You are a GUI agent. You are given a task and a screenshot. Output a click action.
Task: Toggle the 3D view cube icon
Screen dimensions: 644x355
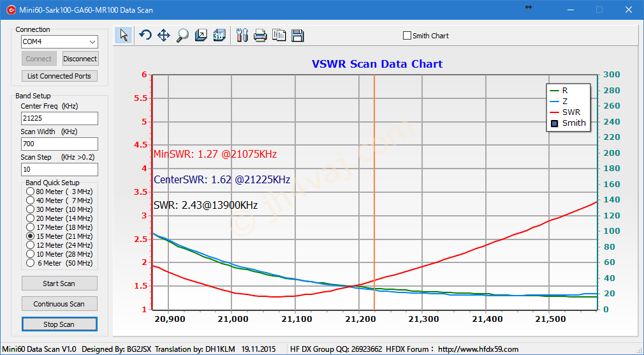(219, 35)
